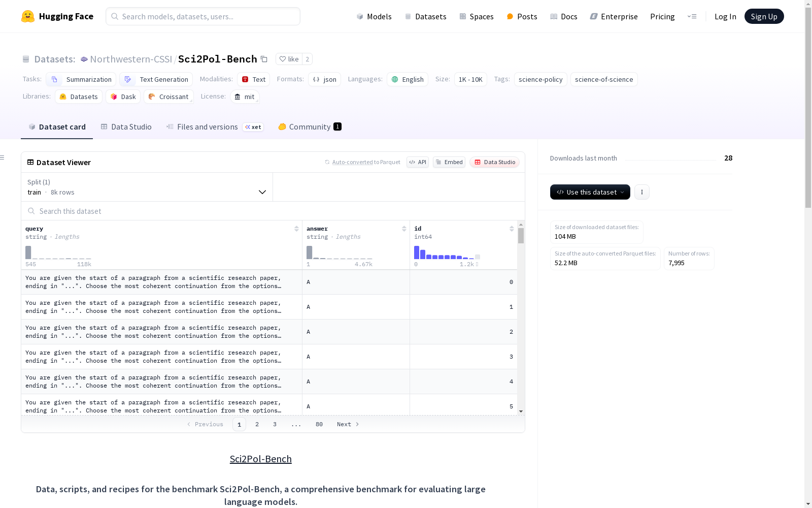The image size is (812, 508).
Task: Open the Datasets nav item
Action: pos(425,16)
